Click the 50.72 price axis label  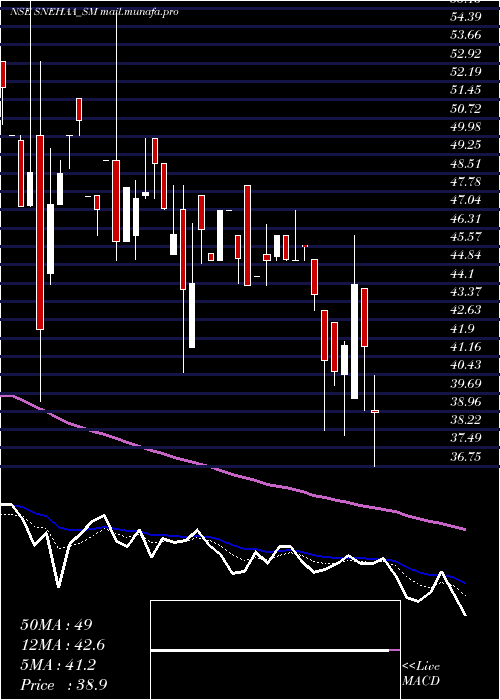(464, 108)
